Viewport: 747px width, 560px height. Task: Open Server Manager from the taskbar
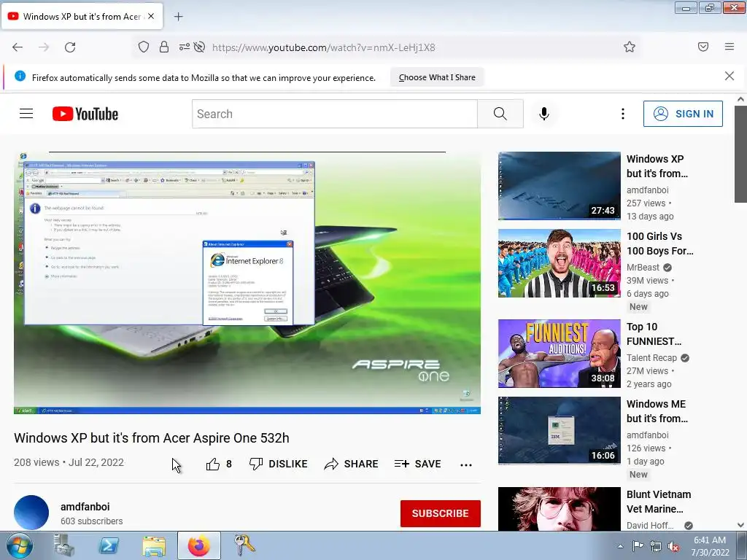pos(64,545)
